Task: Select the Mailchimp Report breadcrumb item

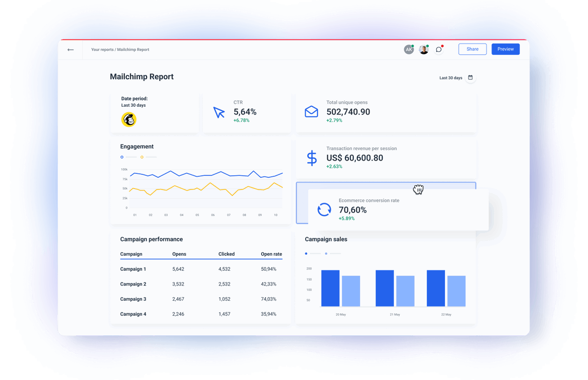Action: (133, 49)
